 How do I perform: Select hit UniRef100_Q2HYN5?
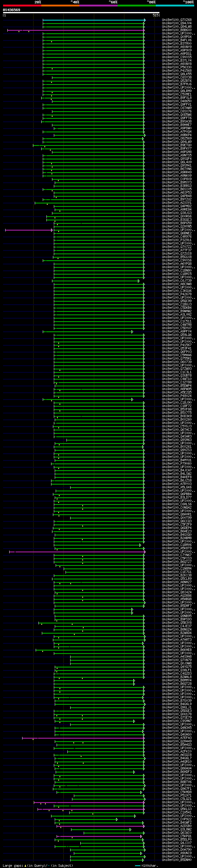[x=177, y=226]
